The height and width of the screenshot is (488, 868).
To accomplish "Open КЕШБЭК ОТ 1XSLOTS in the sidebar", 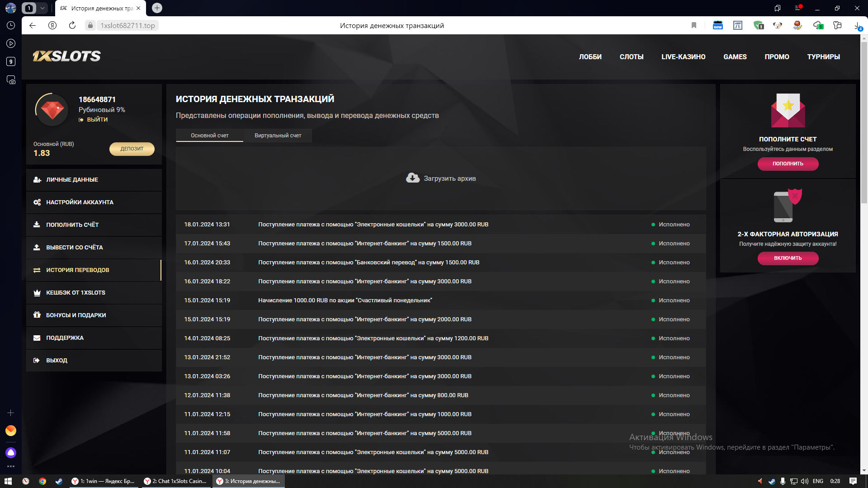I will tap(75, 293).
